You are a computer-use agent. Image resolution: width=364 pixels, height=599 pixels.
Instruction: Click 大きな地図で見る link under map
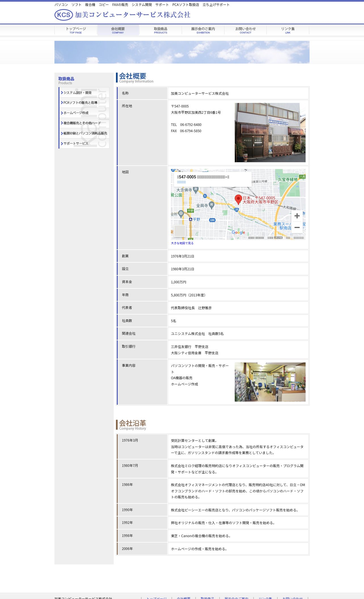(182, 243)
